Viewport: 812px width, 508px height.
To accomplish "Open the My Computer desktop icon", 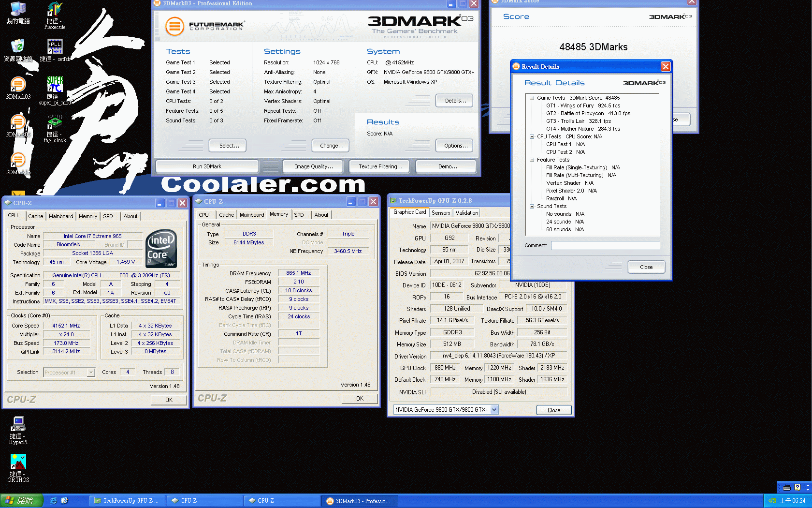I will [18, 13].
